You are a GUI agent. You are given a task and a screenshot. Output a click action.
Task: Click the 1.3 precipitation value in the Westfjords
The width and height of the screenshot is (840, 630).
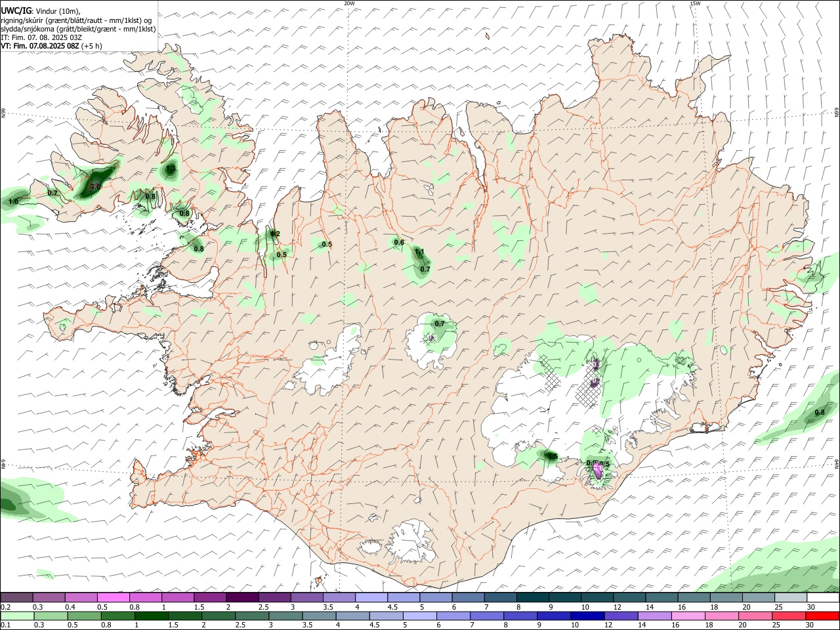pyautogui.click(x=171, y=169)
